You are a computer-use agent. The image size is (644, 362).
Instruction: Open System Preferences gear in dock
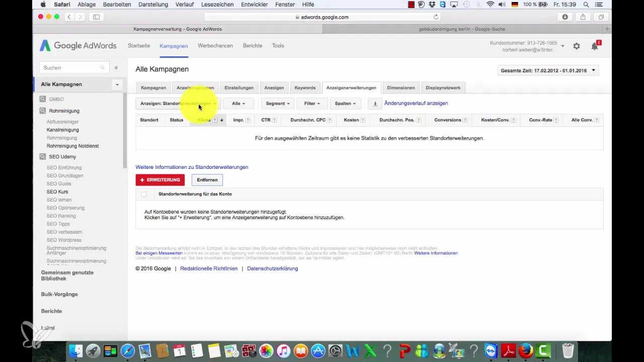click(336, 350)
